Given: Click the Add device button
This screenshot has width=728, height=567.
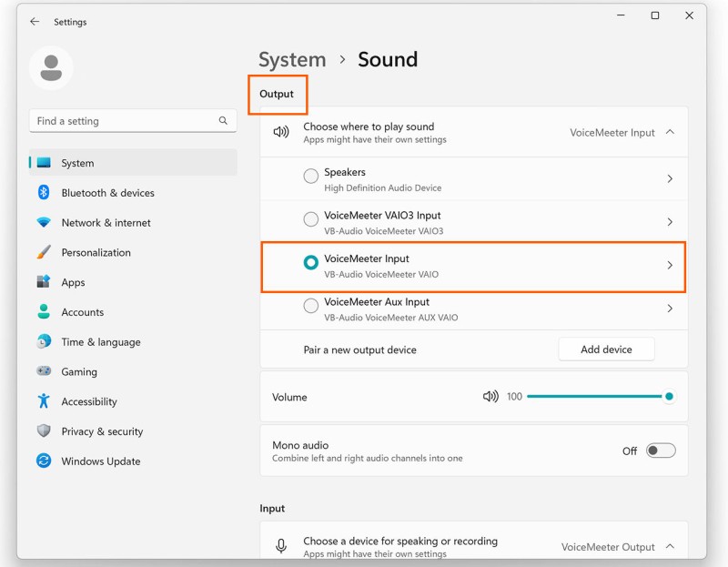Looking at the screenshot, I should 606,349.
